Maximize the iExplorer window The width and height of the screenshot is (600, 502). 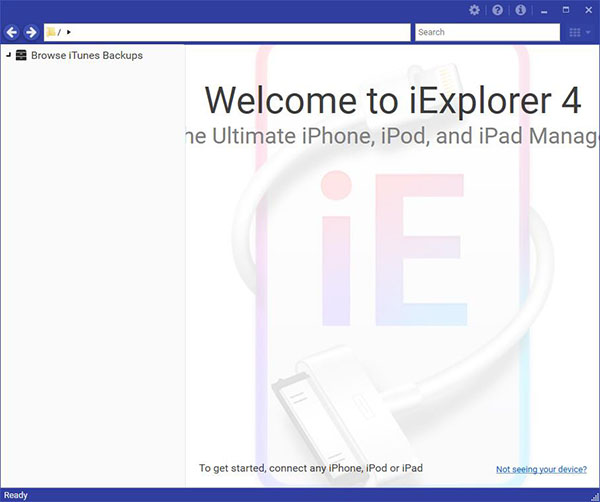tap(566, 10)
